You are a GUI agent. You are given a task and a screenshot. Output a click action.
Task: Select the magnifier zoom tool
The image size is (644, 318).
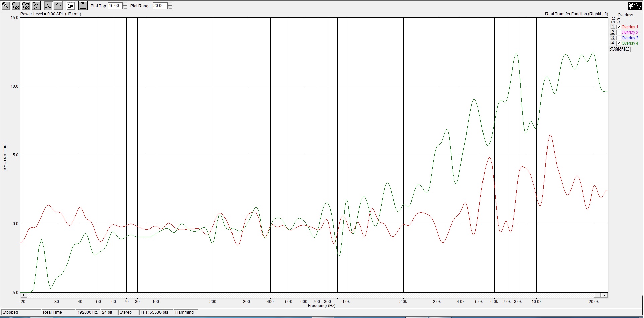click(x=6, y=6)
